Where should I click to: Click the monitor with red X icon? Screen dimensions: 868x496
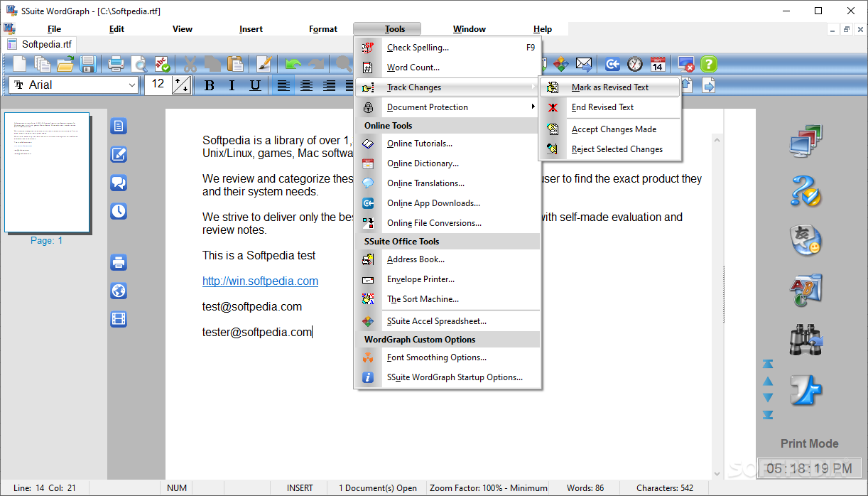click(x=686, y=65)
